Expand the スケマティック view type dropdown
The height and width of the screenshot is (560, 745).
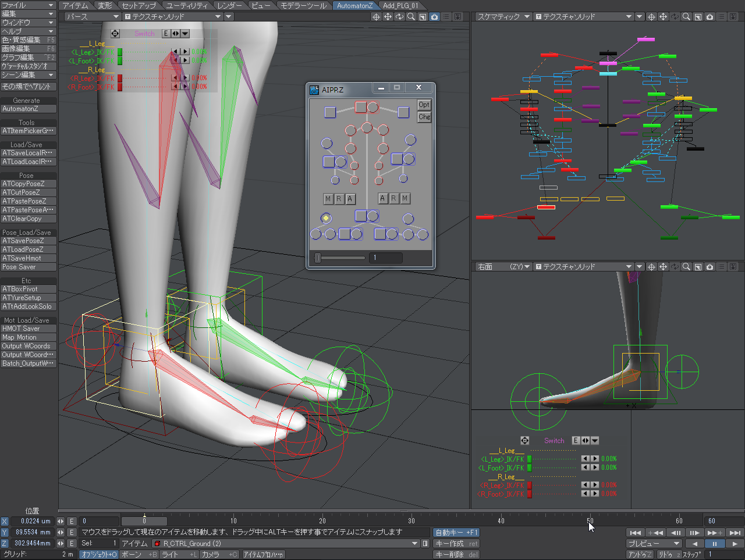503,17
